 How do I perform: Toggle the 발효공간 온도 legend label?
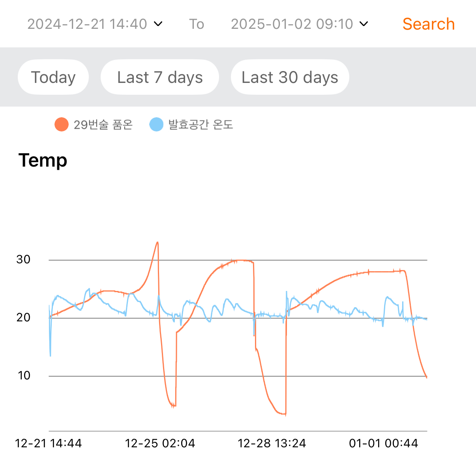click(201, 125)
